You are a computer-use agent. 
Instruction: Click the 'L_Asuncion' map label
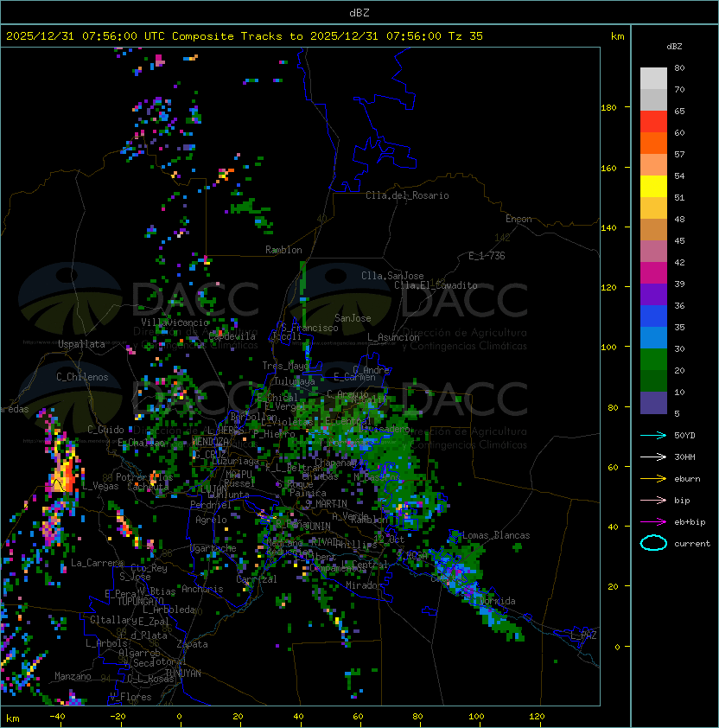[x=393, y=337]
